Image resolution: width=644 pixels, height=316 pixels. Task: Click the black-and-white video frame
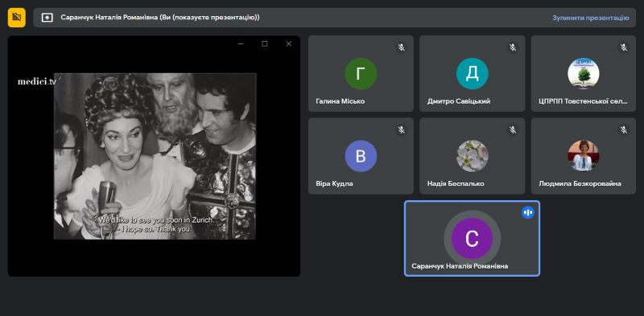click(155, 156)
